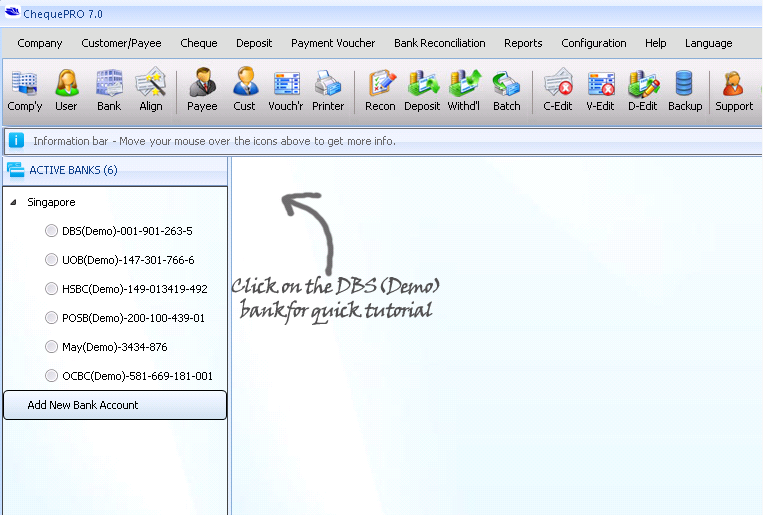
Task: Open the Payment Voucher menu
Action: 333,43
